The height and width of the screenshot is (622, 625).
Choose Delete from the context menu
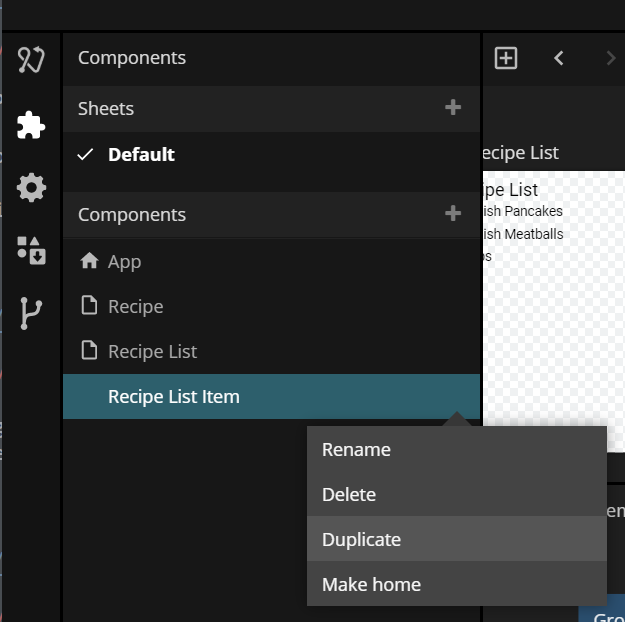tap(349, 495)
